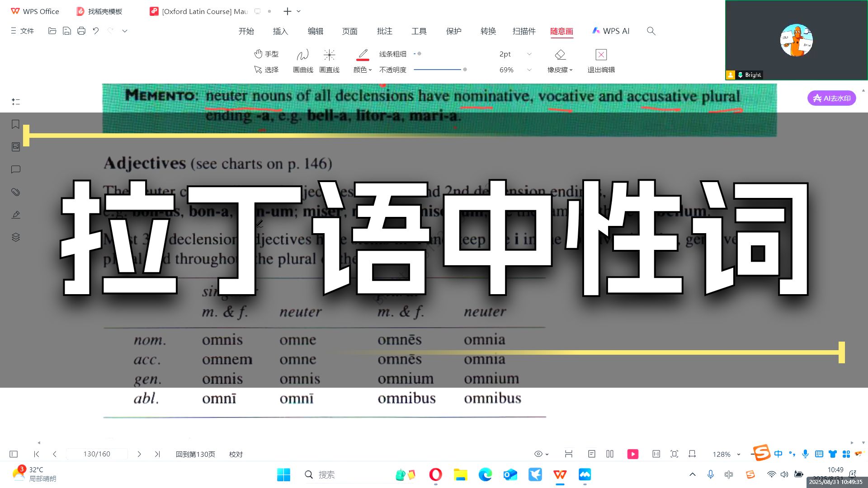The image size is (868, 488).
Task: Jump to the last page
Action: pyautogui.click(x=157, y=454)
